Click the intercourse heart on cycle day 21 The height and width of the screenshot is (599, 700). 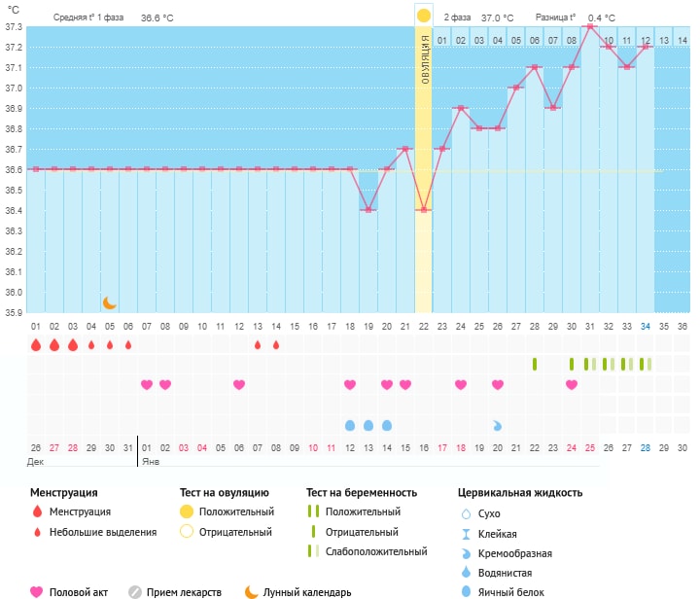pyautogui.click(x=404, y=384)
